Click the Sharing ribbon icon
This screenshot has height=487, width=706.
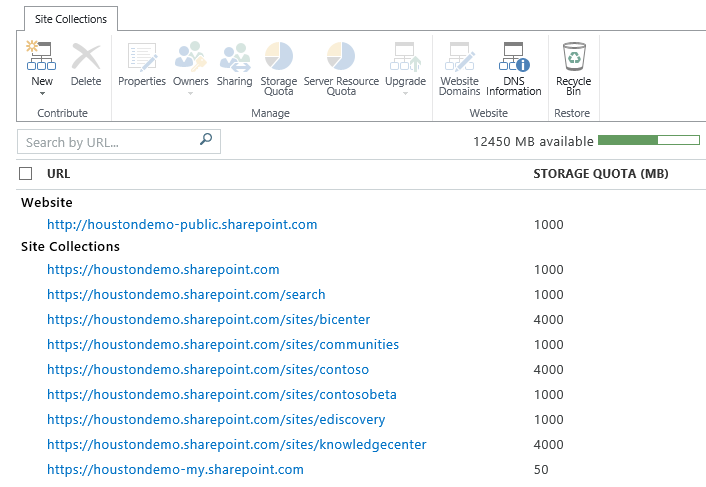click(235, 57)
